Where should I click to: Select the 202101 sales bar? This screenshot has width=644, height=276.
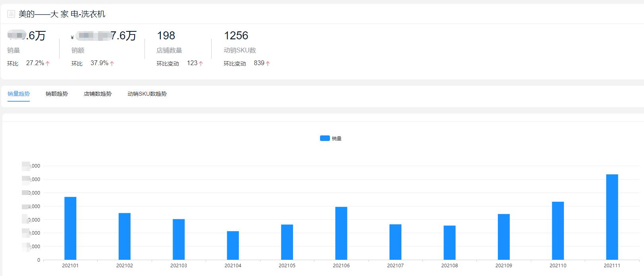pyautogui.click(x=70, y=228)
